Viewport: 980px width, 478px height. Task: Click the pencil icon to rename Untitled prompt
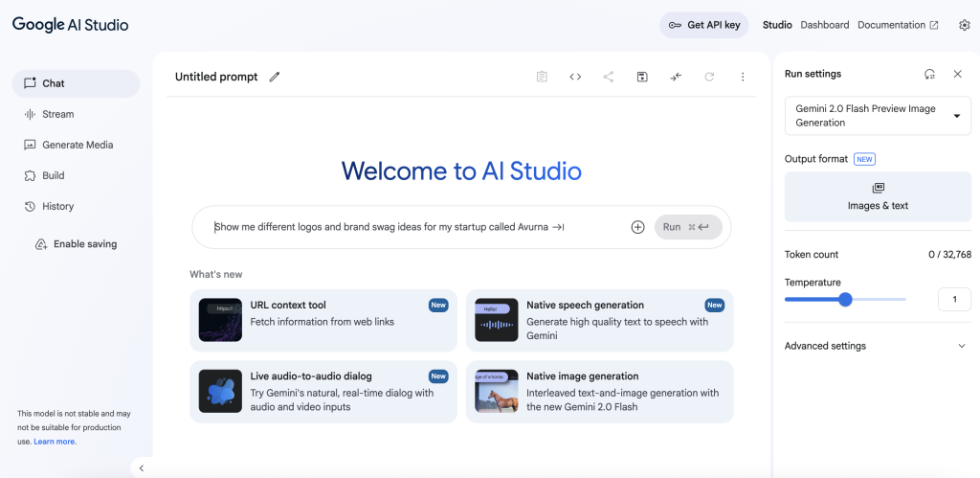pos(275,77)
